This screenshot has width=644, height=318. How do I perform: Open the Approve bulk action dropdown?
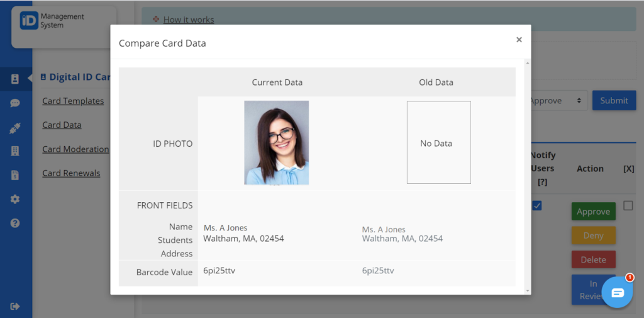tap(558, 100)
